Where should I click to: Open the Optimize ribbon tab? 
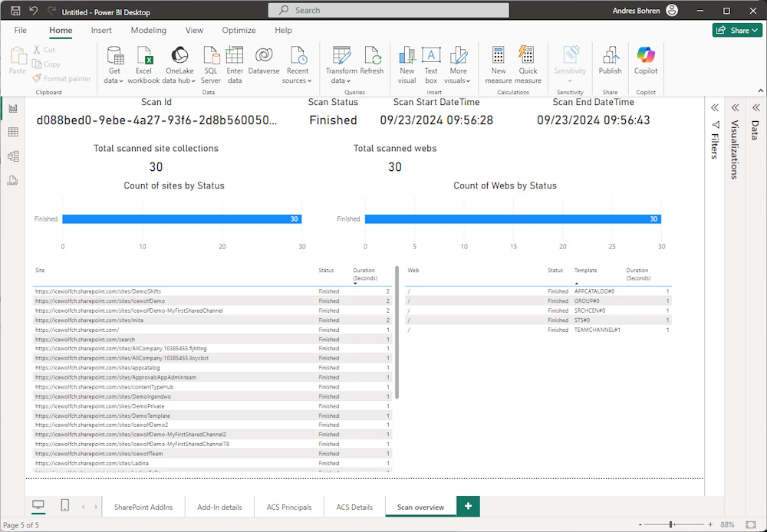click(239, 31)
